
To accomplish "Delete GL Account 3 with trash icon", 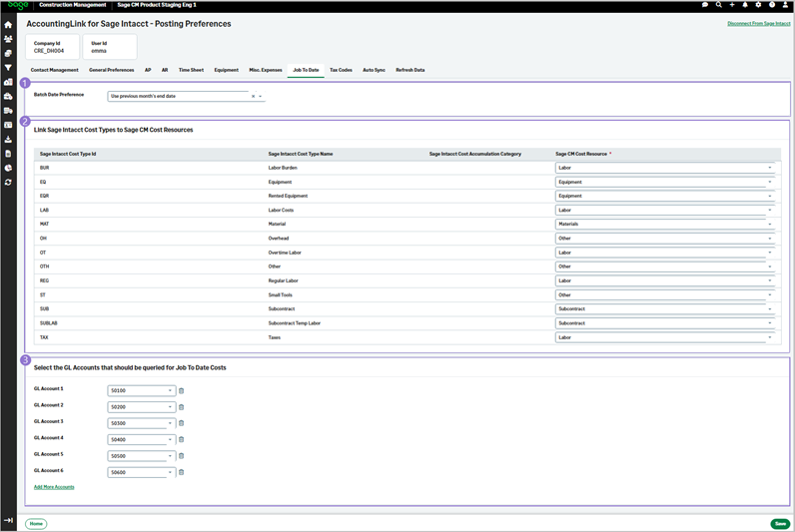I will point(181,423).
